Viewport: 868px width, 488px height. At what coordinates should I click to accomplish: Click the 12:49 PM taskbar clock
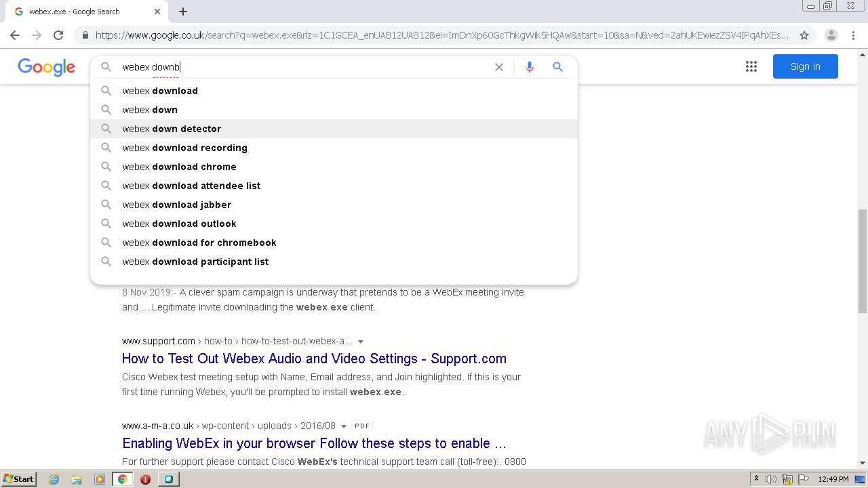833,479
